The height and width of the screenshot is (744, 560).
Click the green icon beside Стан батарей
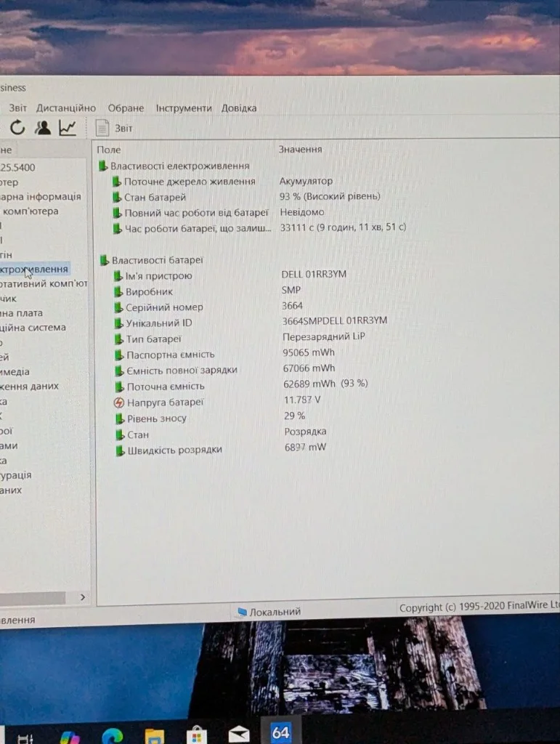click(117, 197)
